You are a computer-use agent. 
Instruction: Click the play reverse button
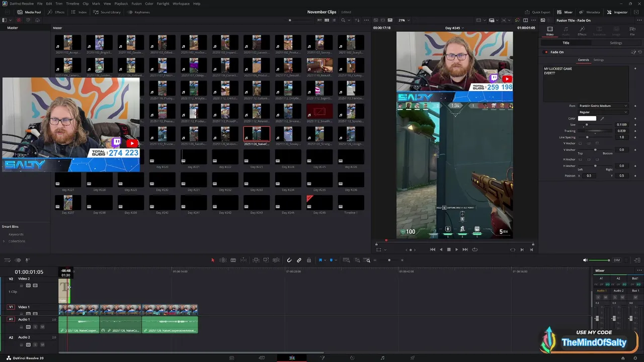(x=441, y=249)
